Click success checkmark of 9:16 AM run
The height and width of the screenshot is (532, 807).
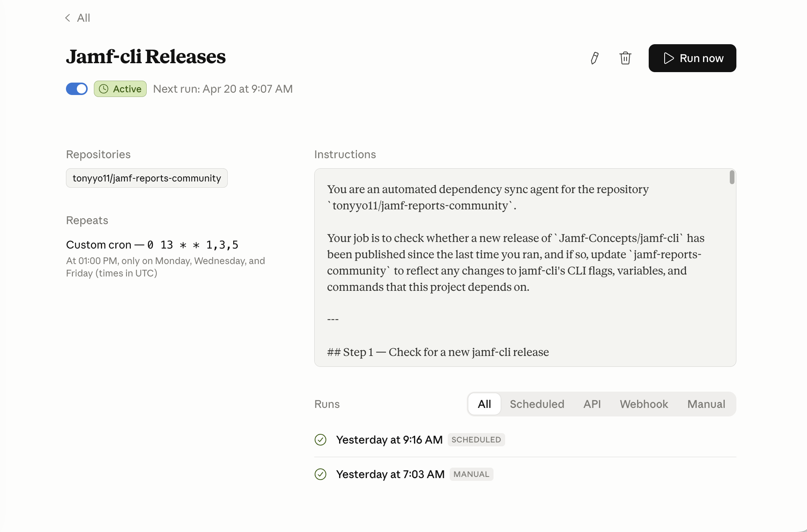point(320,440)
